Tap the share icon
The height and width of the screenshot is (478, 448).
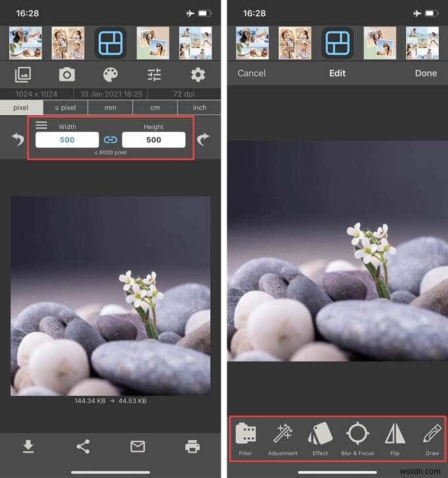click(83, 446)
